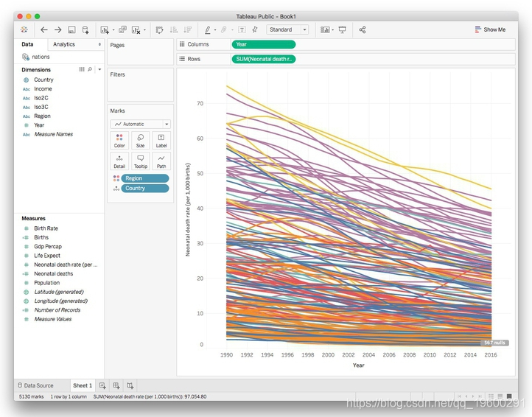
Task: Select the Measure Names field
Action: click(53, 134)
